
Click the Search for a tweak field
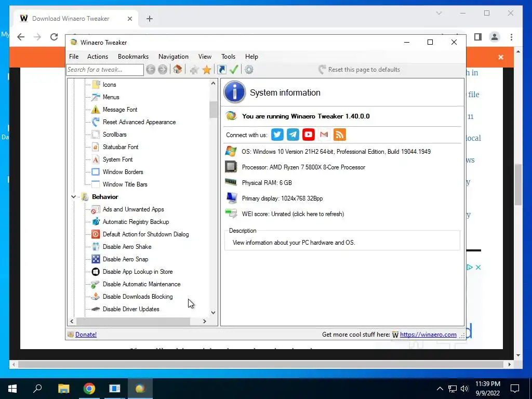(105, 70)
